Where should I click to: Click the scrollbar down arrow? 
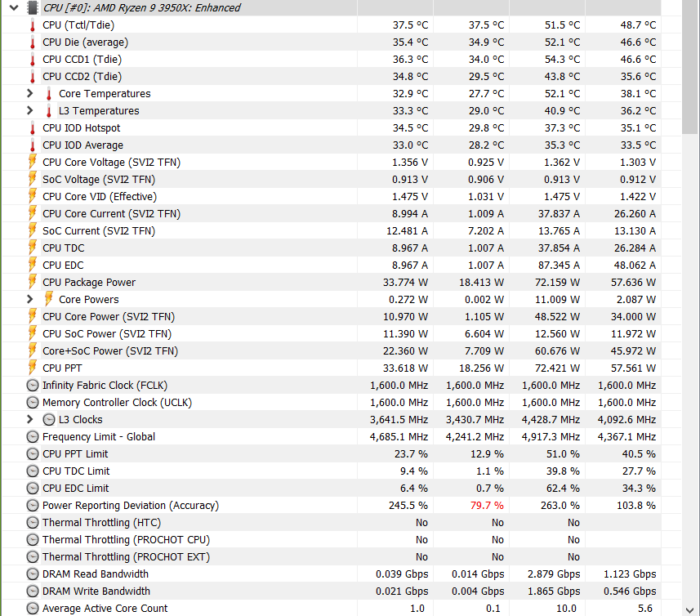click(689, 609)
